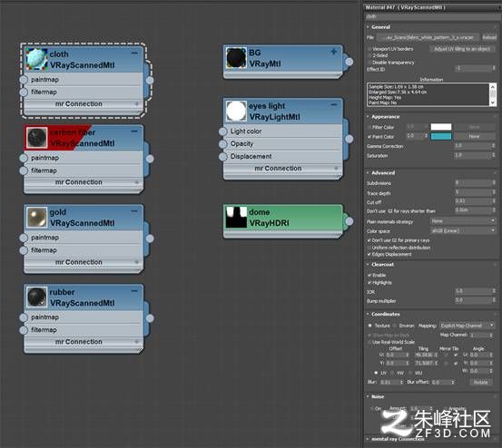Viewport: 502px width, 448px height.
Task: Expand the BG node with plus icon
Action: pyautogui.click(x=333, y=52)
